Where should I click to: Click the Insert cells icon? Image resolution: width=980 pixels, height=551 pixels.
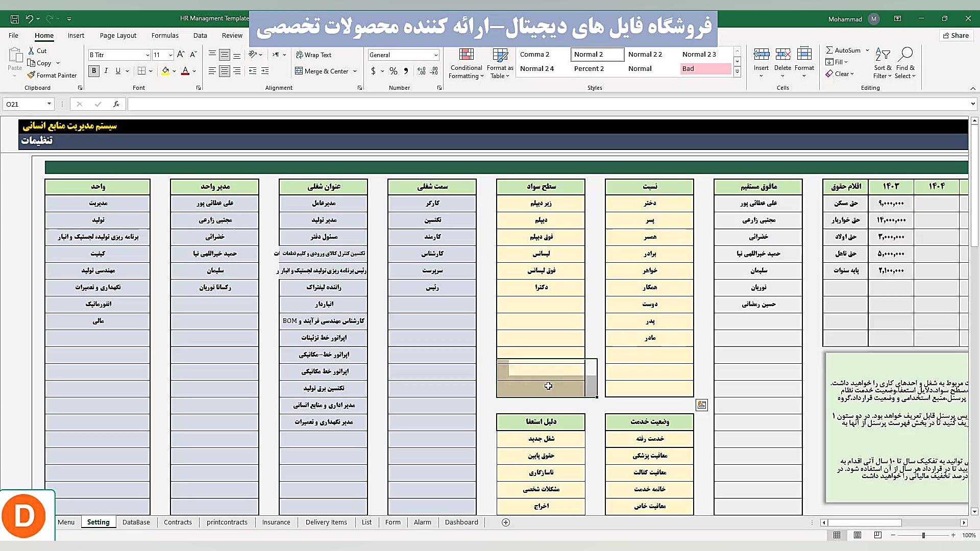pos(761,54)
